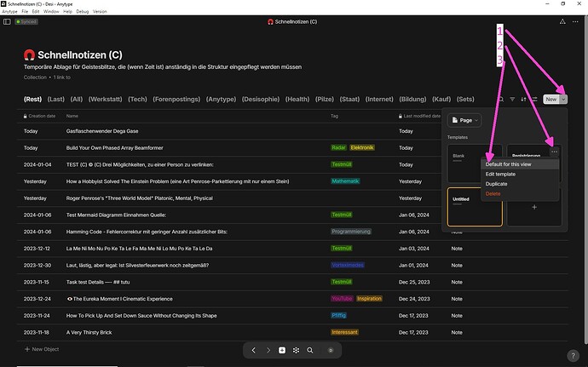This screenshot has width=588, height=367.
Task: Open view settings icon beside New
Action: click(535, 100)
